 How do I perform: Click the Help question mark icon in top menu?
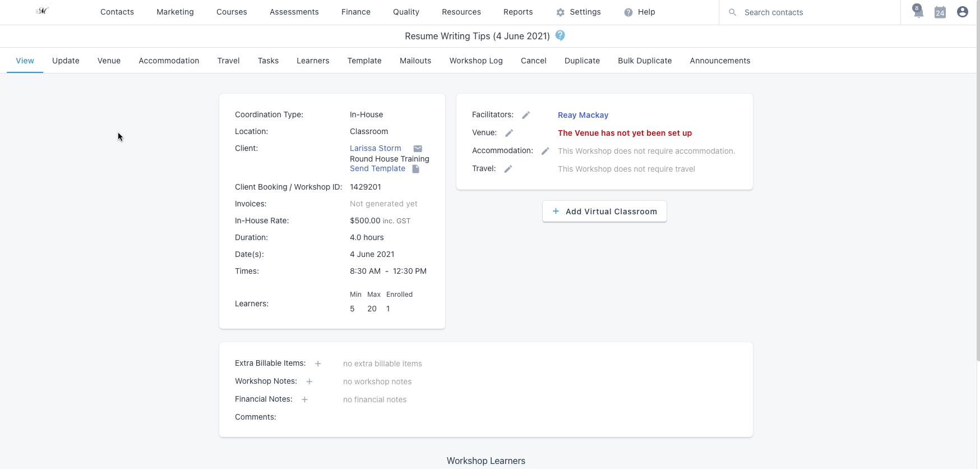point(628,12)
